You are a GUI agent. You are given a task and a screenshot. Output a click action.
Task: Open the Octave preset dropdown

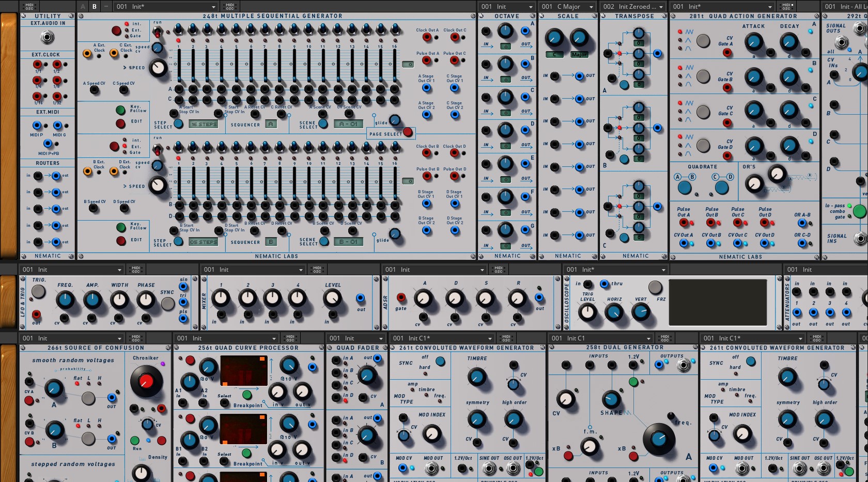coord(506,7)
